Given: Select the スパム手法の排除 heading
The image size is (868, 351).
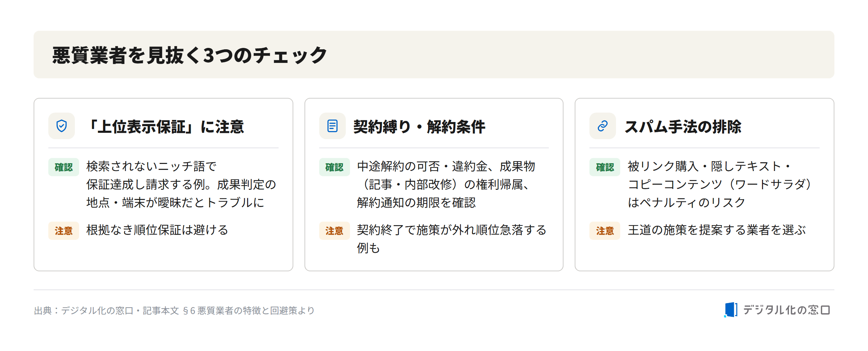Looking at the screenshot, I should (683, 127).
